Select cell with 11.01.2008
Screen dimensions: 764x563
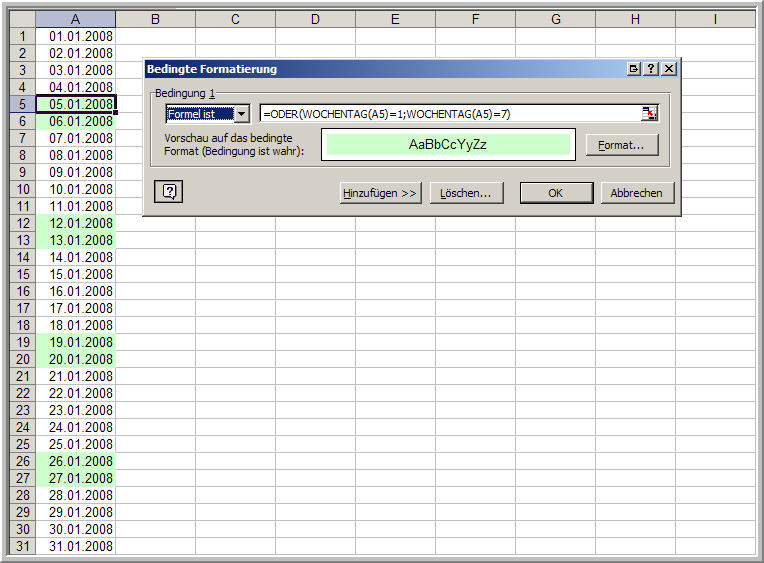click(76, 206)
